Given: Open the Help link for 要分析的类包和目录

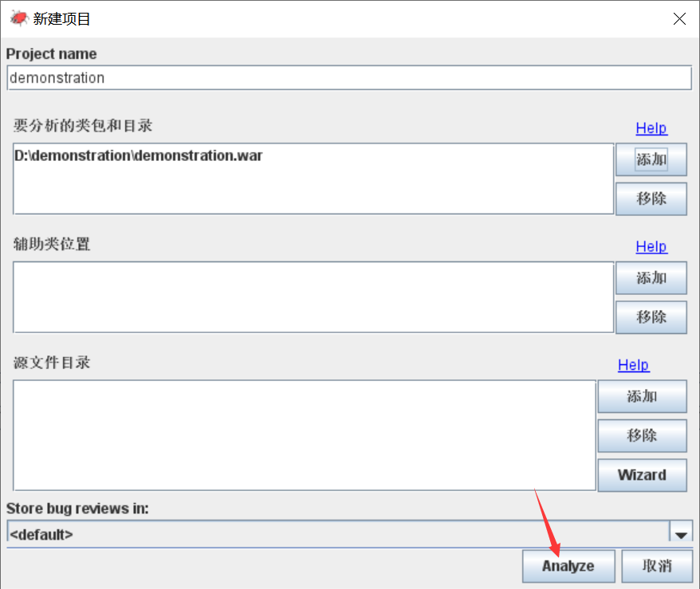Looking at the screenshot, I should point(651,128).
